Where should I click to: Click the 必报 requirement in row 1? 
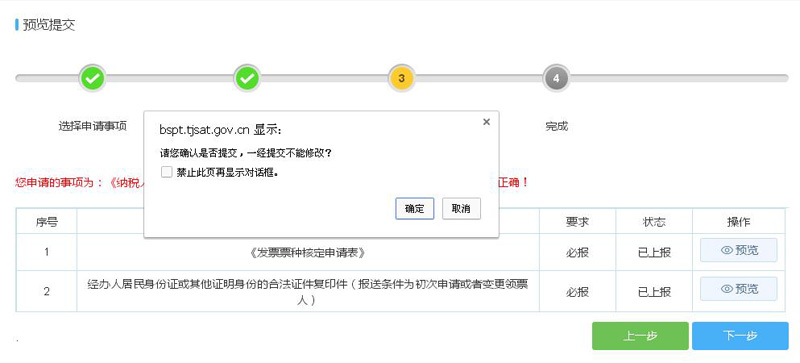click(x=578, y=253)
